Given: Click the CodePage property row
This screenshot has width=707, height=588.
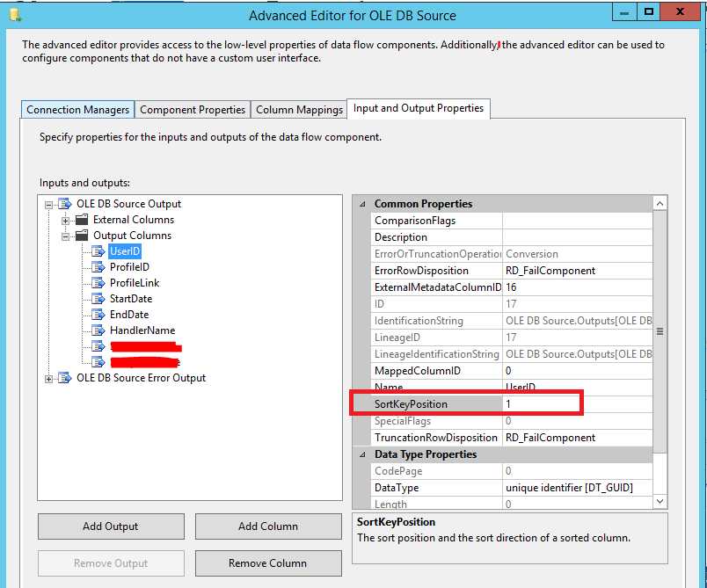Looking at the screenshot, I should point(512,471).
